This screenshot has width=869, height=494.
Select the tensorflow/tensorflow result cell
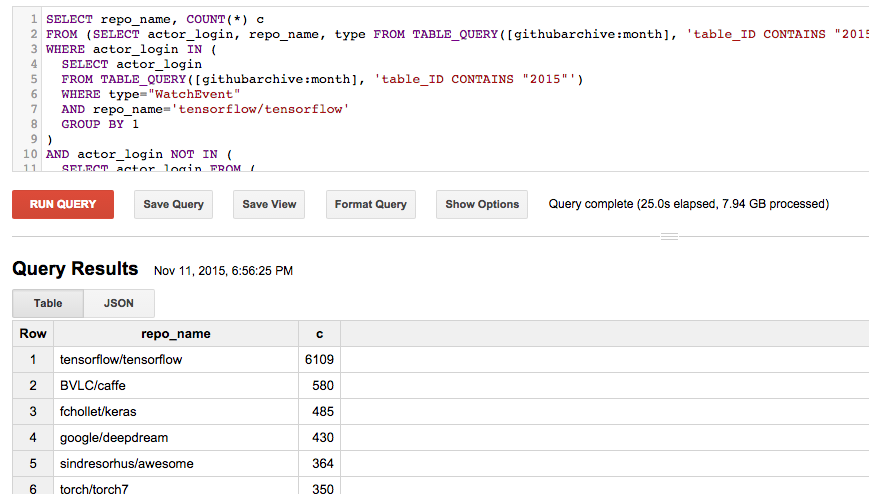tap(176, 360)
